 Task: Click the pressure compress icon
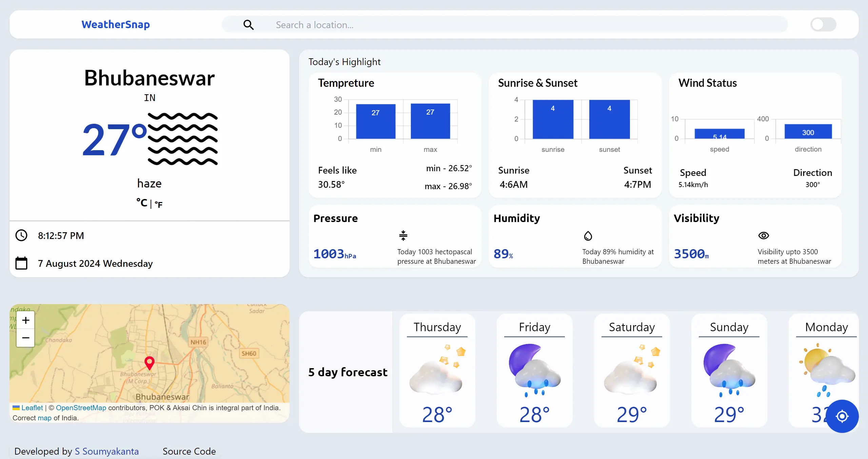point(403,235)
